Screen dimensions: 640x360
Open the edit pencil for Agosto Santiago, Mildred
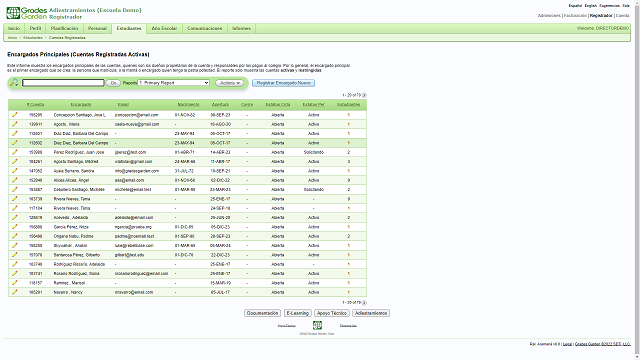(15, 162)
